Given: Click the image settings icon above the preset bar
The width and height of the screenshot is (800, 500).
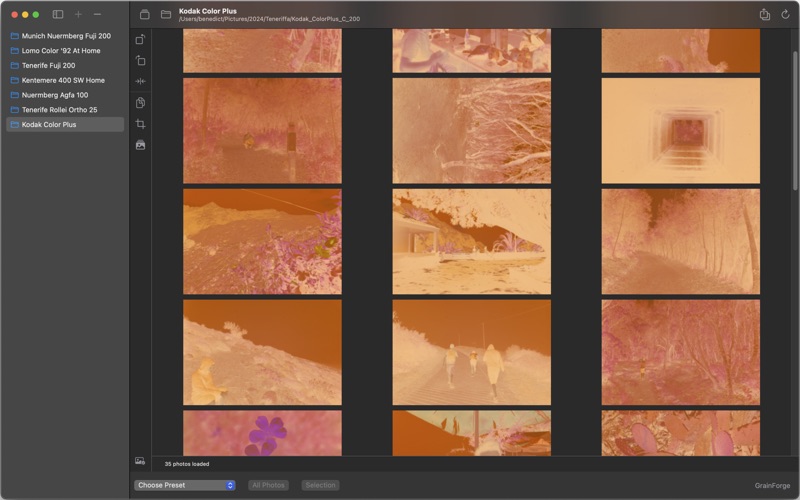Looking at the screenshot, I should point(140,461).
